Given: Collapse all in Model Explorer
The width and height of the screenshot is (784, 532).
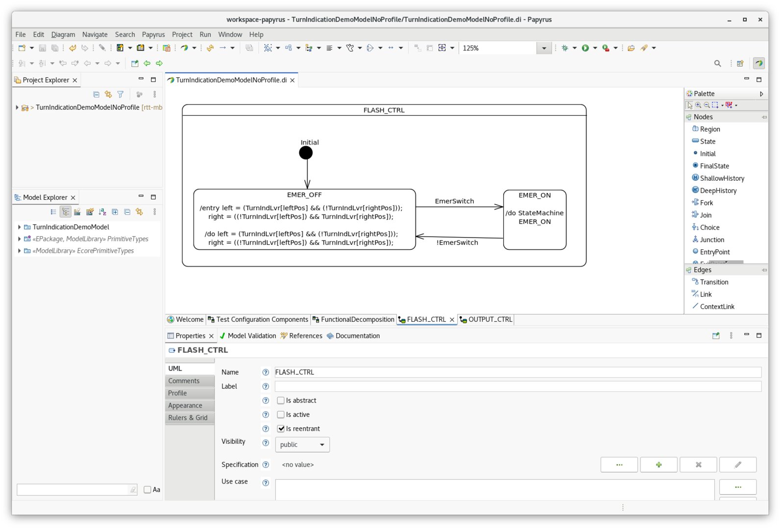Looking at the screenshot, I should [127, 212].
